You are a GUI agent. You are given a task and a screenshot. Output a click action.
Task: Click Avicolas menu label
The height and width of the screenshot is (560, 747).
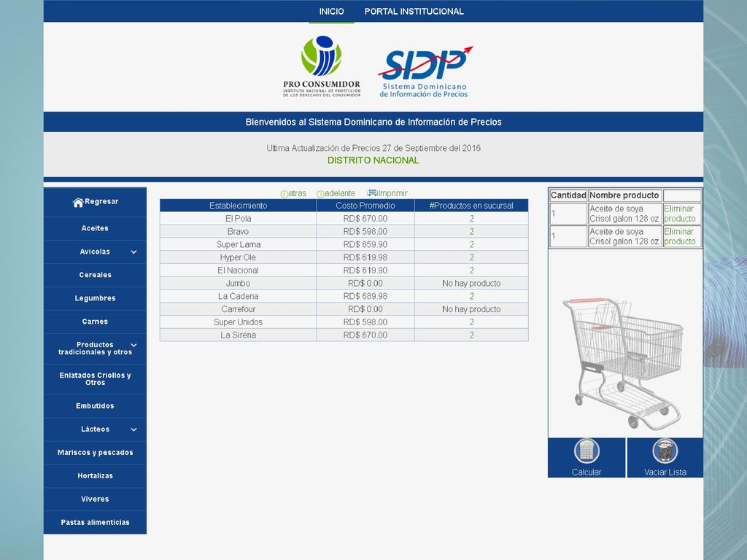(95, 252)
